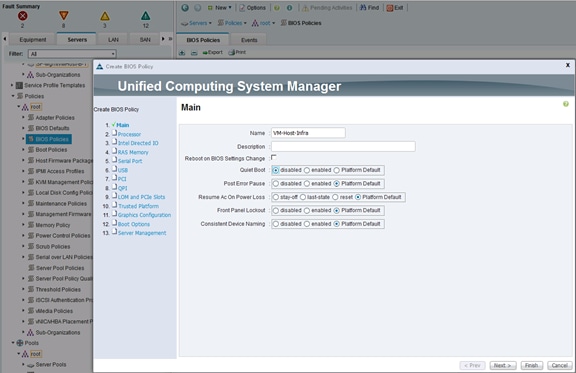Tick Reboot on BIOS Settings Change checkbox
Viewport: 576px width, 373px height.
click(274, 157)
